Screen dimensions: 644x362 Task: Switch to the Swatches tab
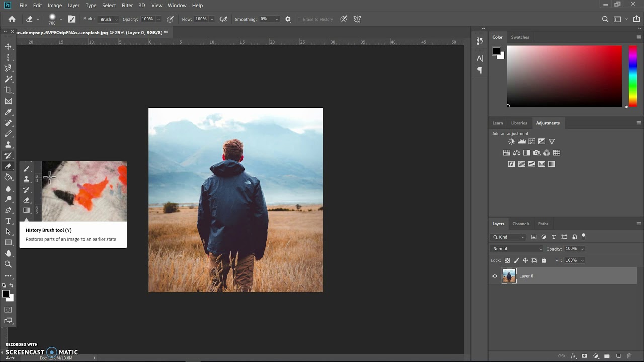[520, 37]
